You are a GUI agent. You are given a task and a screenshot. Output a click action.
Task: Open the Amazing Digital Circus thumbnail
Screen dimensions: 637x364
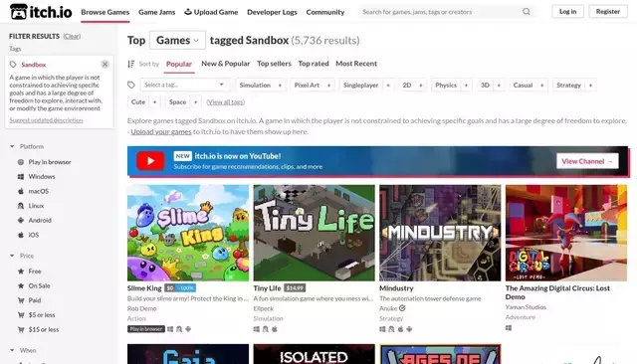pyautogui.click(x=566, y=233)
